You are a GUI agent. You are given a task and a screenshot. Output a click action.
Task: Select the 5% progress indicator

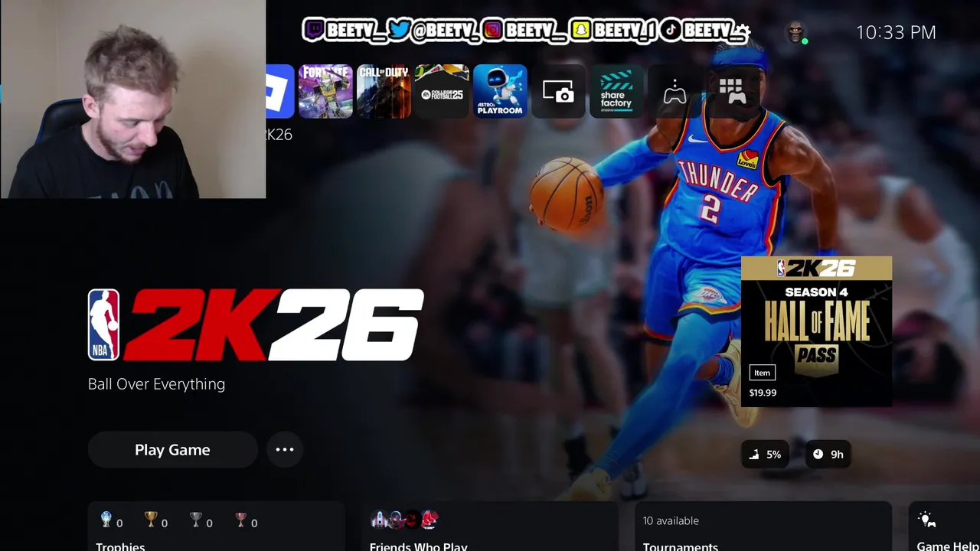click(x=765, y=455)
